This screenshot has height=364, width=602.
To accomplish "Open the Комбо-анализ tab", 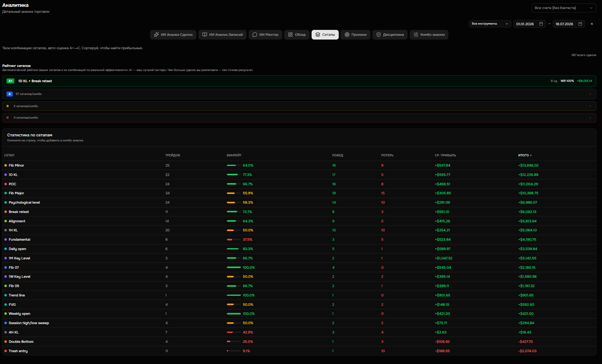I will (429, 35).
